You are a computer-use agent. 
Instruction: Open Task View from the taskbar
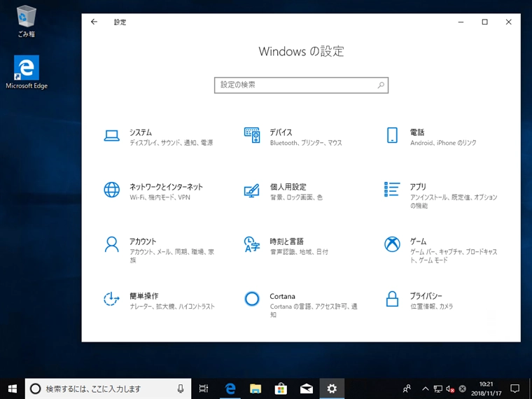204,388
